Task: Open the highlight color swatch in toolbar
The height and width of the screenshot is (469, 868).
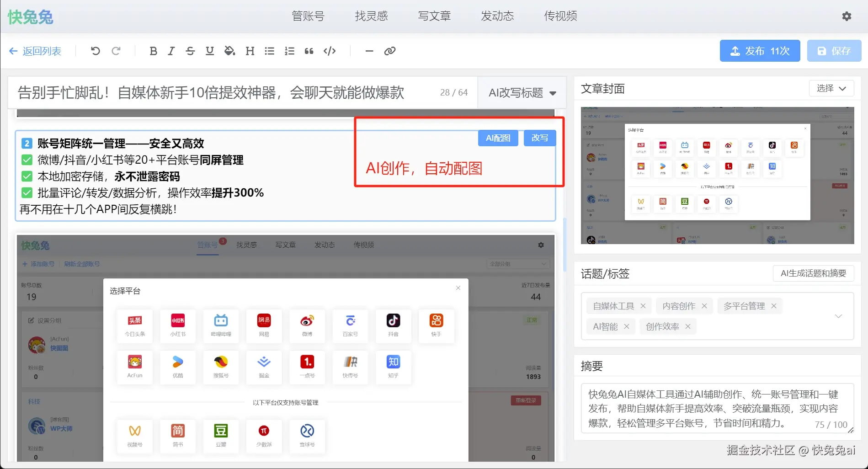Action: tap(229, 51)
